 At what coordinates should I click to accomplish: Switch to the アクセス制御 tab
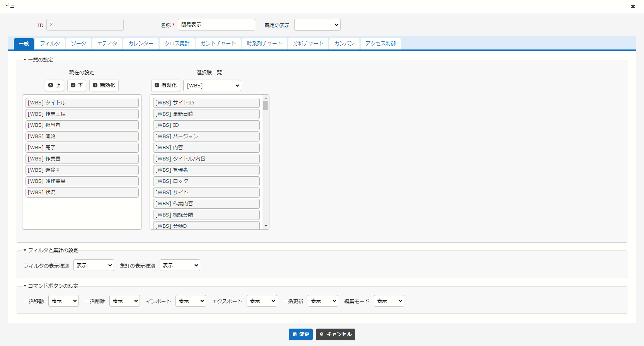(381, 44)
